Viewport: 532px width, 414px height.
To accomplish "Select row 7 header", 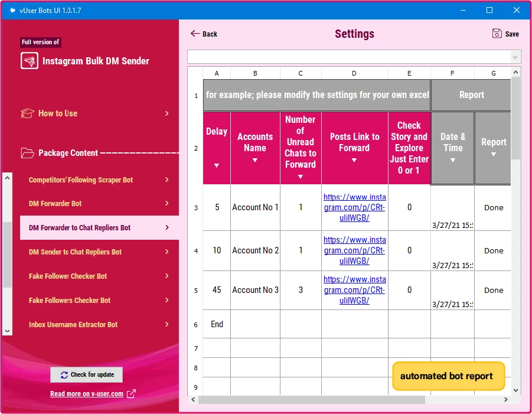I will point(196,348).
